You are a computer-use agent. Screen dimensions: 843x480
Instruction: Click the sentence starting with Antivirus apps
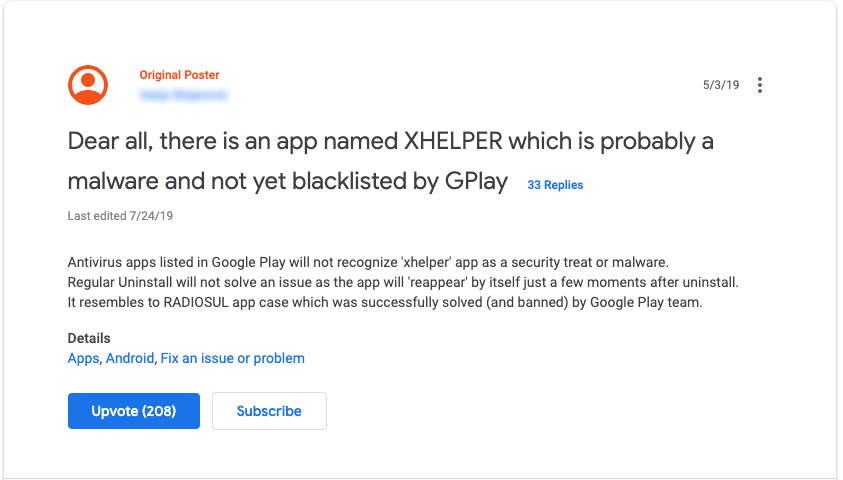pyautogui.click(x=367, y=261)
